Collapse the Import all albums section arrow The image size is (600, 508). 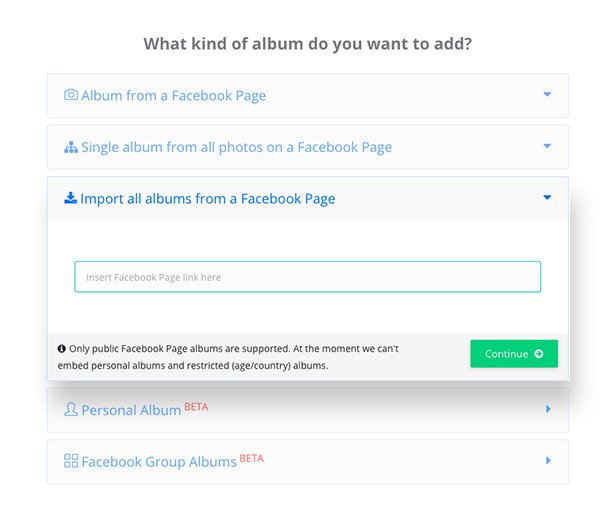[547, 197]
